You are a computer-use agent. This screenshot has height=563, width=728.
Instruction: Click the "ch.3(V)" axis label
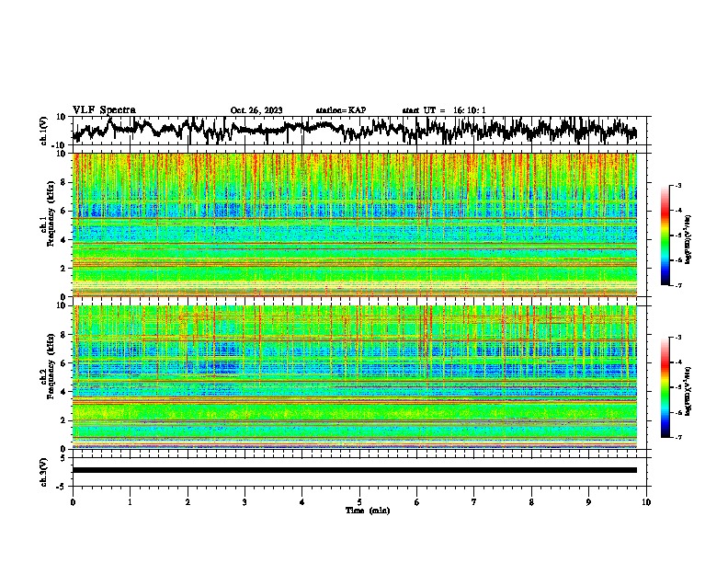[x=44, y=472]
